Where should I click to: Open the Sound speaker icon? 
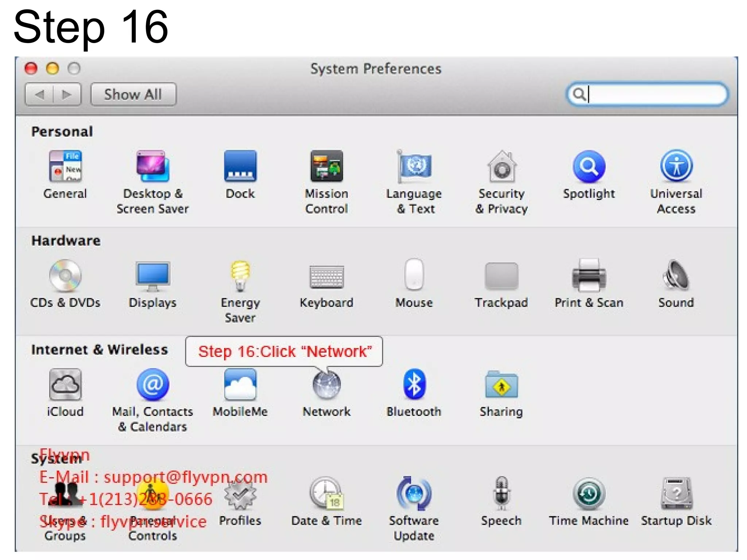click(x=676, y=276)
